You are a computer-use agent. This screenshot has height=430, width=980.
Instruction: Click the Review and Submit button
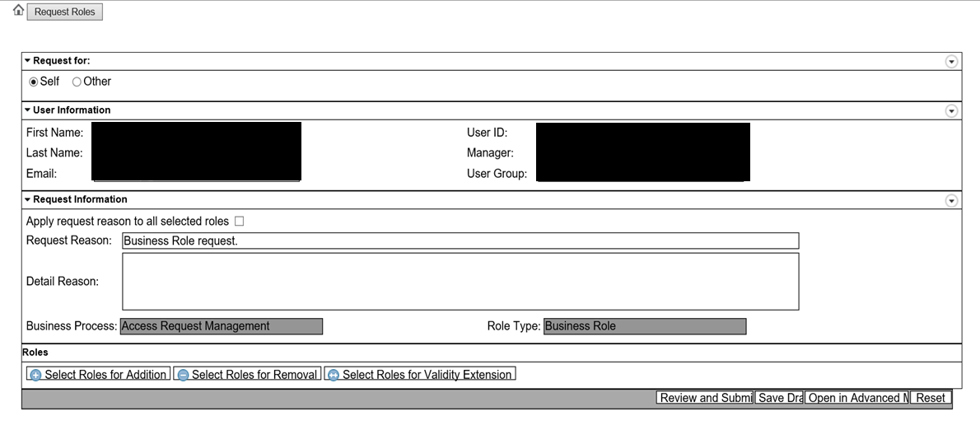pyautogui.click(x=705, y=398)
